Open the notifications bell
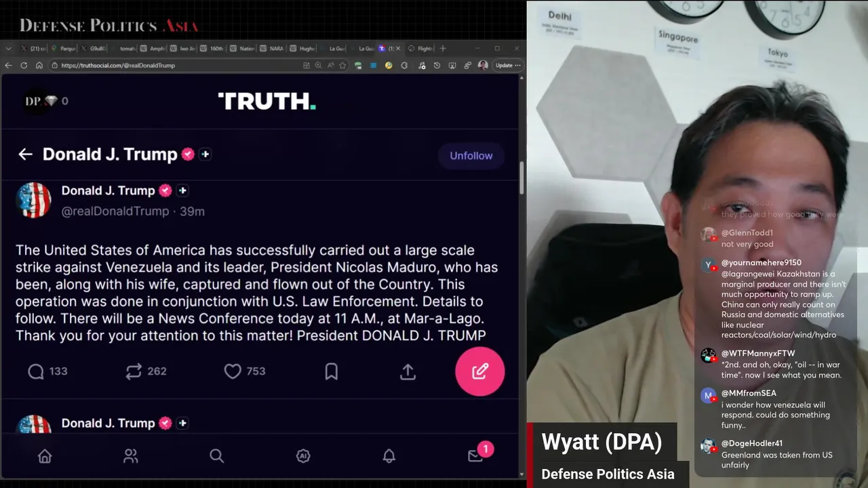The image size is (868, 488). pyautogui.click(x=389, y=456)
